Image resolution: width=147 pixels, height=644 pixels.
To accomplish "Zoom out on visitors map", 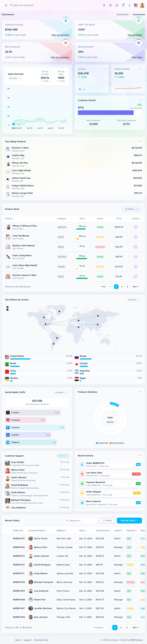I will point(7,310).
